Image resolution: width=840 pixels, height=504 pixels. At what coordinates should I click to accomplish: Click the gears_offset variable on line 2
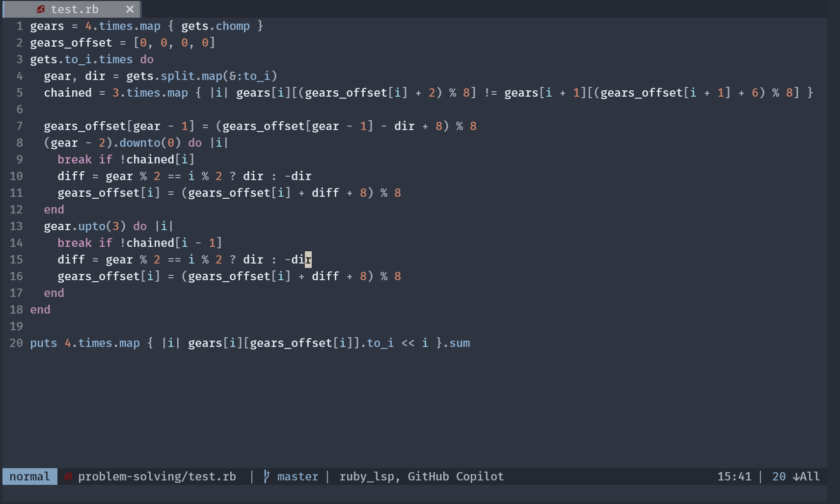click(x=71, y=43)
